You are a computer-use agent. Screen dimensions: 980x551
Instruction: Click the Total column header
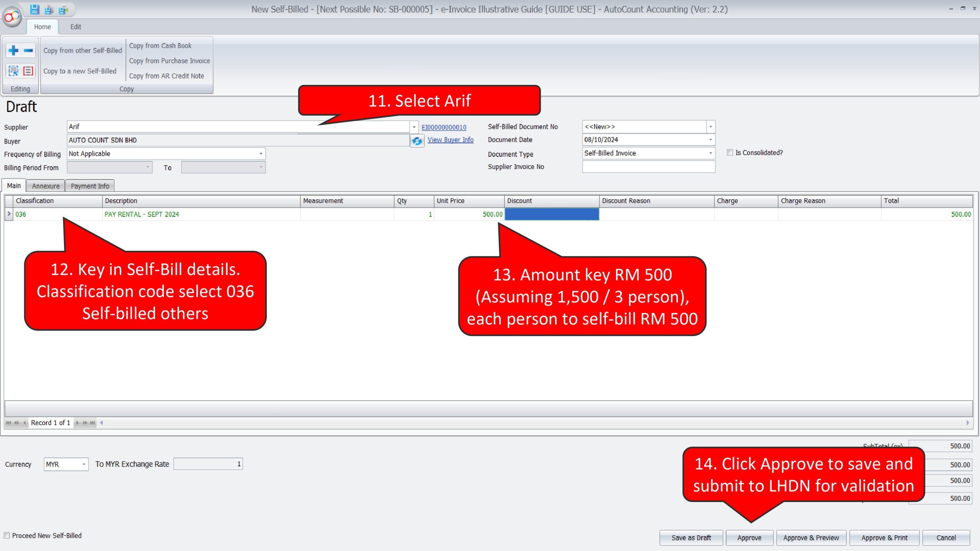coord(926,201)
